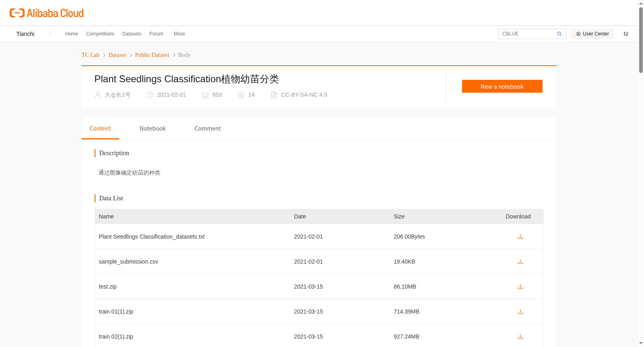Click the test.zip file name
The image size is (644, 347).
108,287
